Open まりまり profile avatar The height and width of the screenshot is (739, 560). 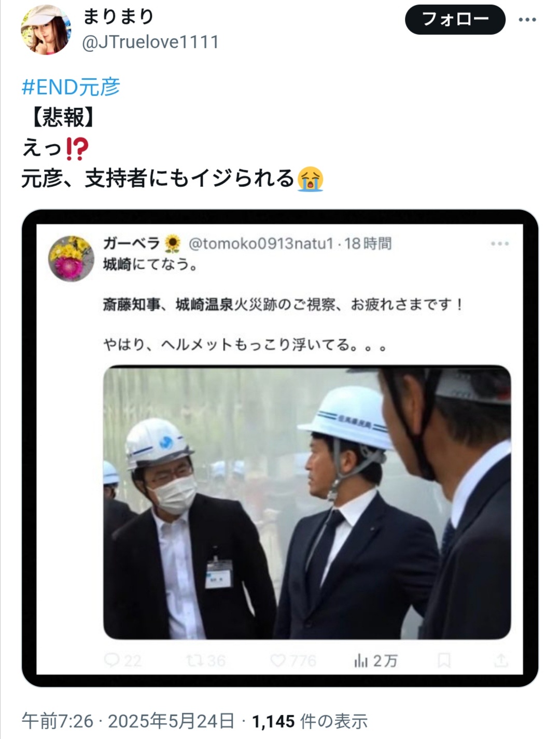45,29
